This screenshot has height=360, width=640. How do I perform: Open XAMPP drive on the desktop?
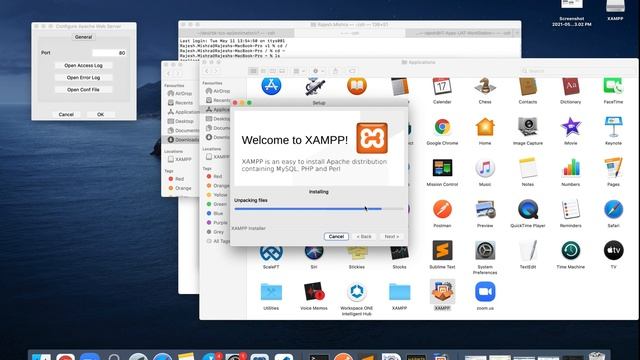tap(615, 6)
